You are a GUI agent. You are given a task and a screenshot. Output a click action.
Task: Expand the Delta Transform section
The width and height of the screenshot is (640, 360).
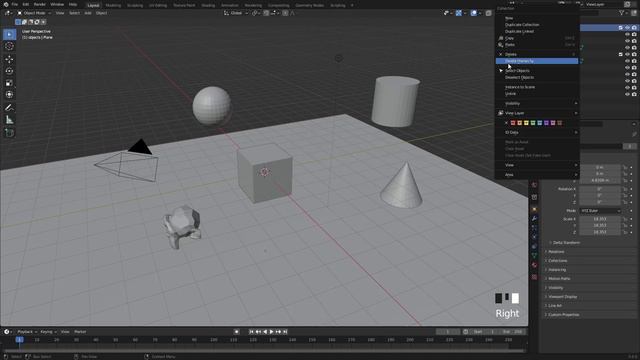566,242
